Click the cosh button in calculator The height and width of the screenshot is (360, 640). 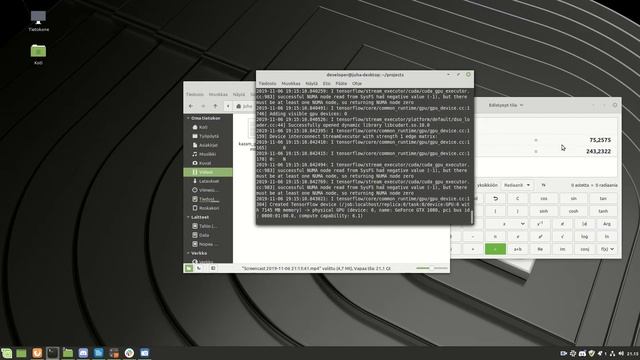click(573, 211)
